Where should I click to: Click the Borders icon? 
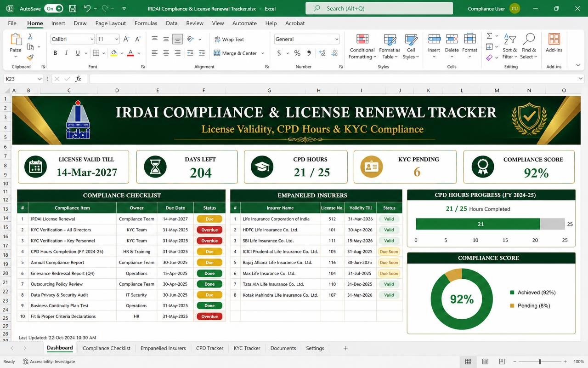95,53
